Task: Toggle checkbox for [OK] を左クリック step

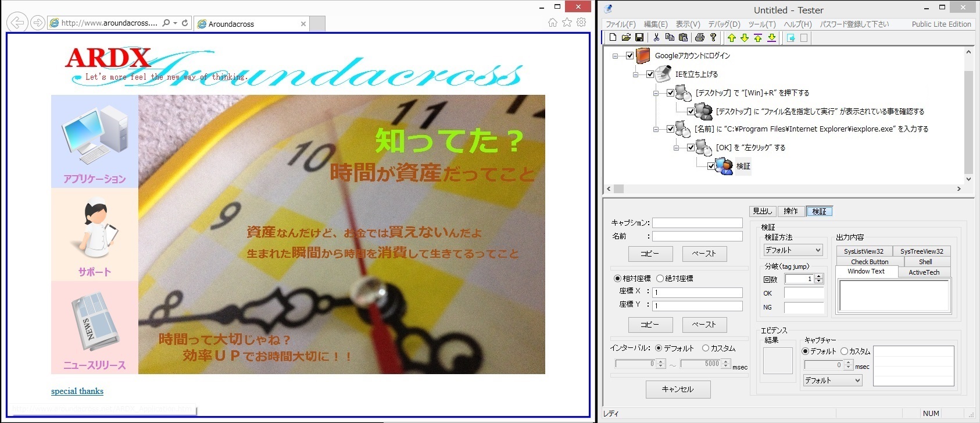Action: [691, 148]
